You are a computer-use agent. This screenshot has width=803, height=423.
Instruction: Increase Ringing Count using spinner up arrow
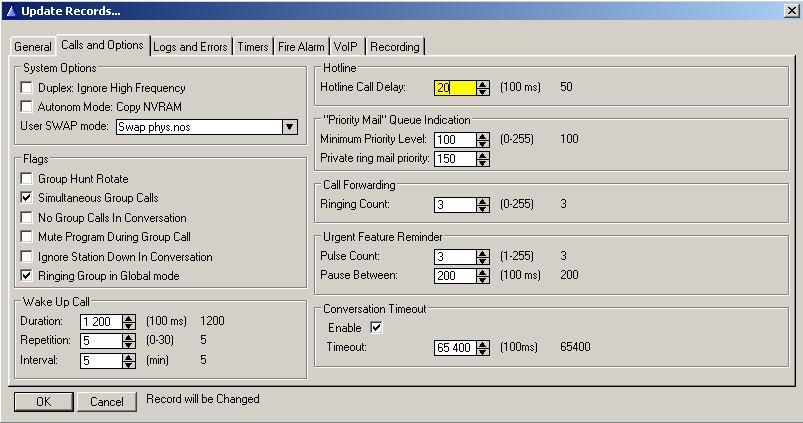point(483,201)
